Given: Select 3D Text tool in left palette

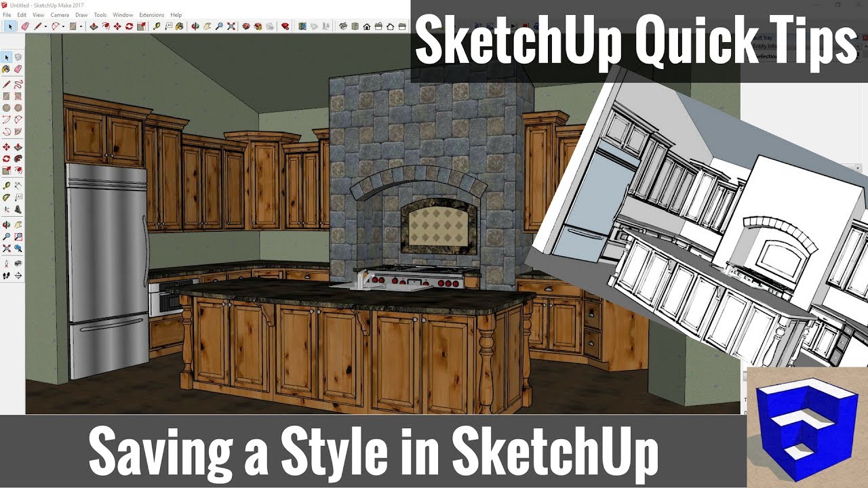Looking at the screenshot, I should [18, 209].
